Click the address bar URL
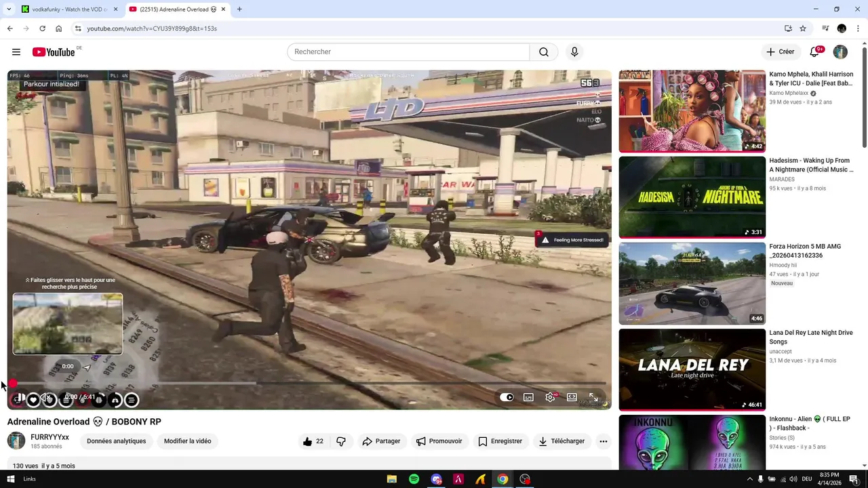 pos(152,28)
